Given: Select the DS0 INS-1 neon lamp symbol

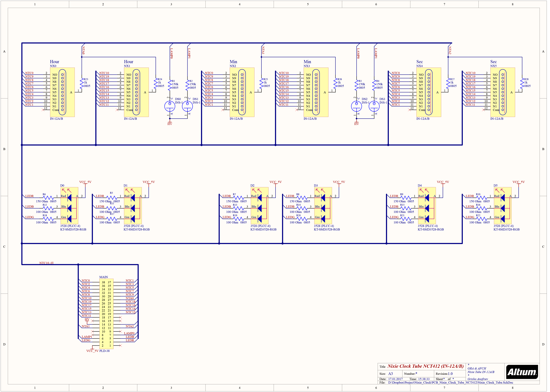Looking at the screenshot, I should tap(170, 106).
